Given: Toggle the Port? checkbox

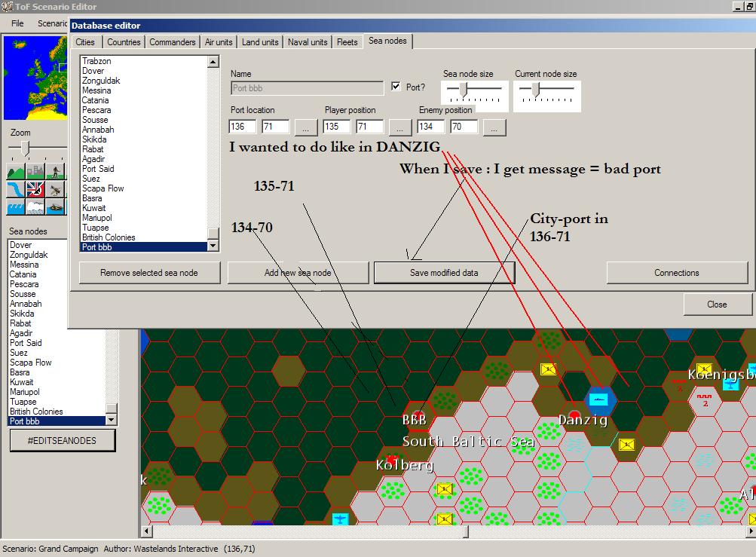Looking at the screenshot, I should 396,87.
